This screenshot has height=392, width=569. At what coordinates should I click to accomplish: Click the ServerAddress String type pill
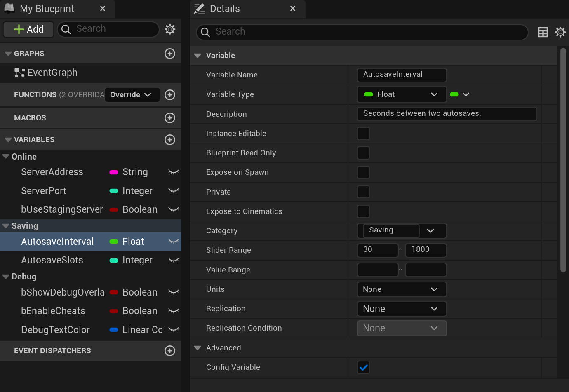click(114, 172)
